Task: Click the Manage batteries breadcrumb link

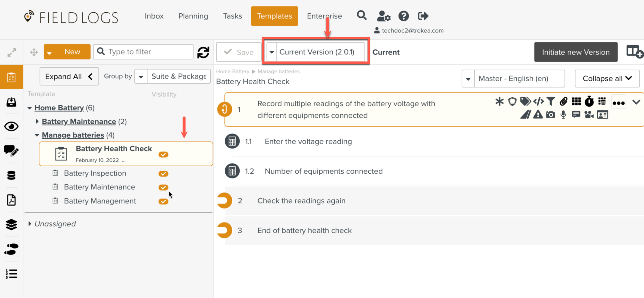Action: (278, 71)
